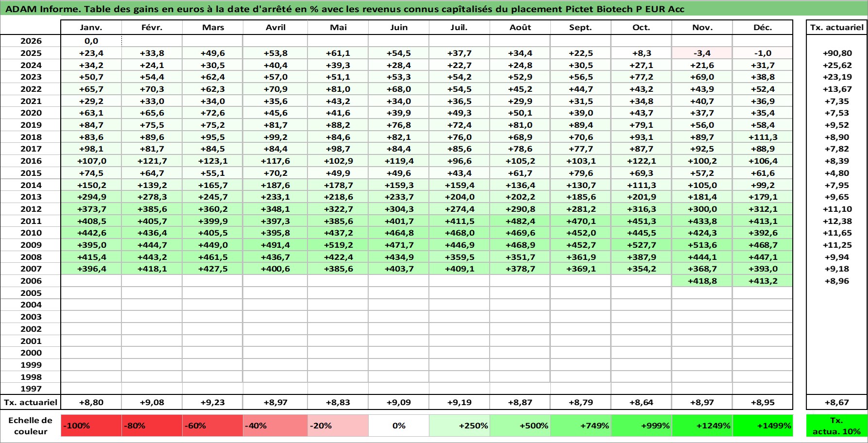Select the Tx. actua. 10% green box
868x443 pixels.
[x=836, y=426]
